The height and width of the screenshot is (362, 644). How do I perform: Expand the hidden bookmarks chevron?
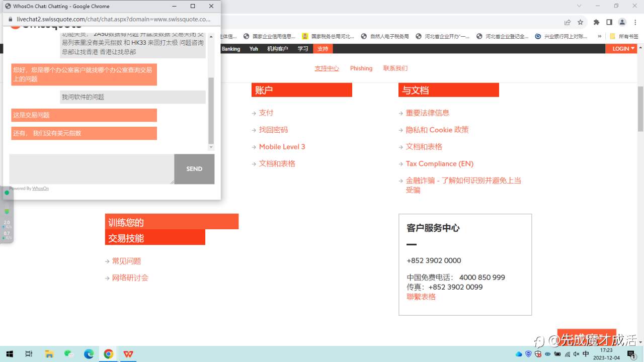pyautogui.click(x=599, y=36)
